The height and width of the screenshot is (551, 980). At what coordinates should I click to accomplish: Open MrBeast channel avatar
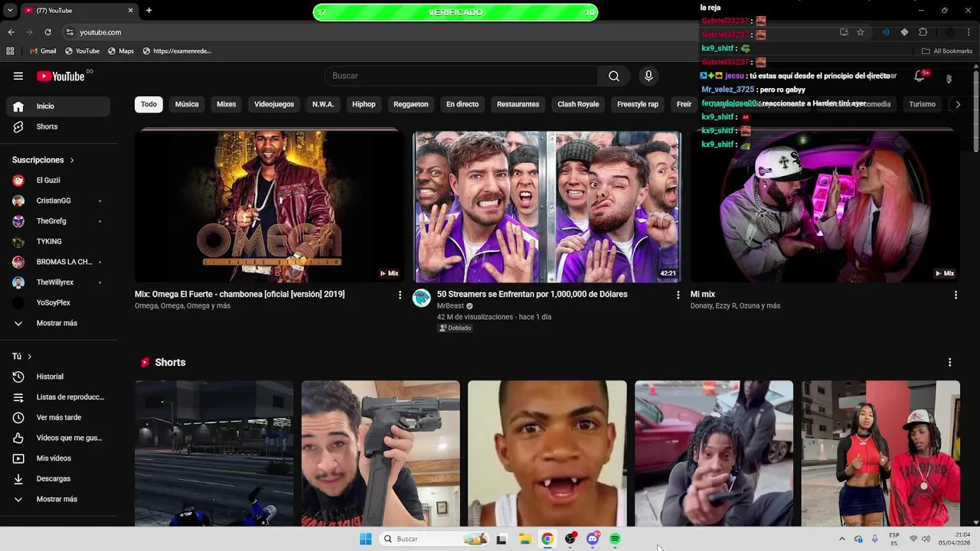tap(422, 298)
